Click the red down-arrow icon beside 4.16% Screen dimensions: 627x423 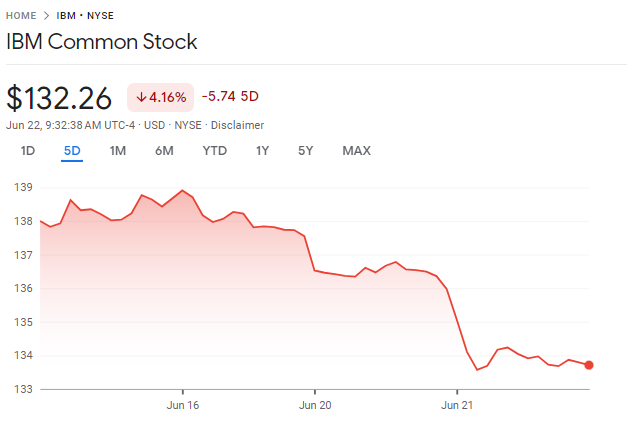click(142, 97)
